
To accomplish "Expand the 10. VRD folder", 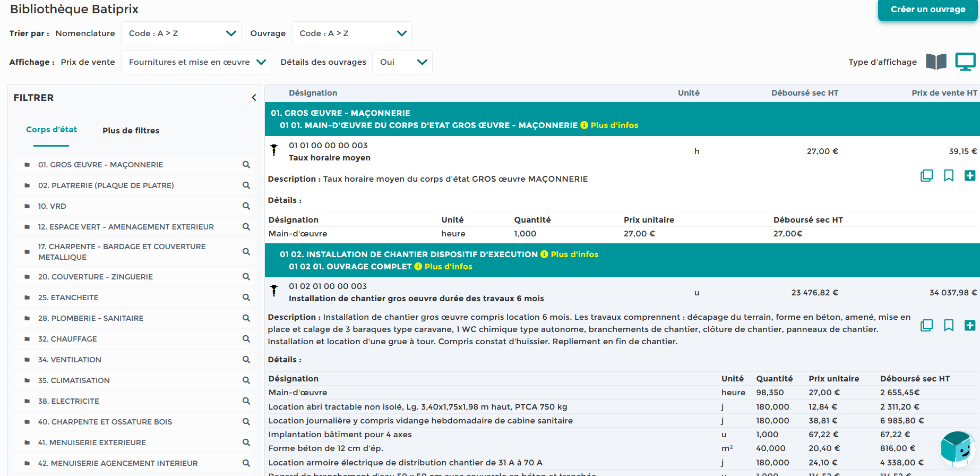I will (x=27, y=206).
